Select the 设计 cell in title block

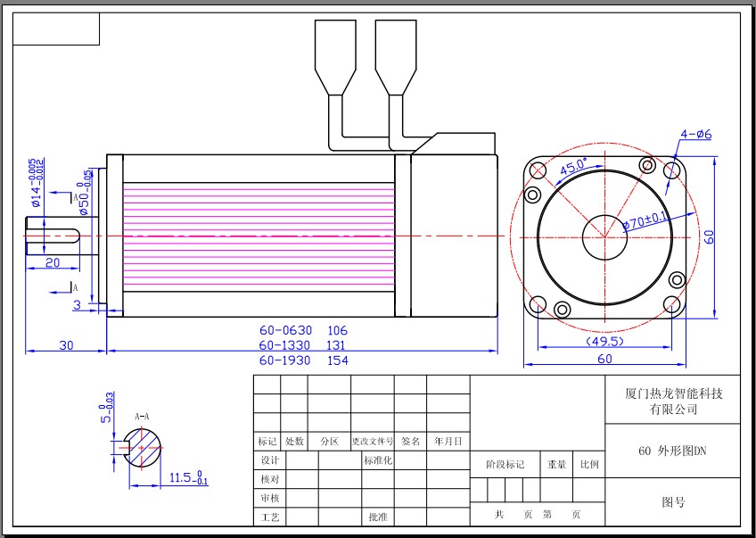coord(269,460)
